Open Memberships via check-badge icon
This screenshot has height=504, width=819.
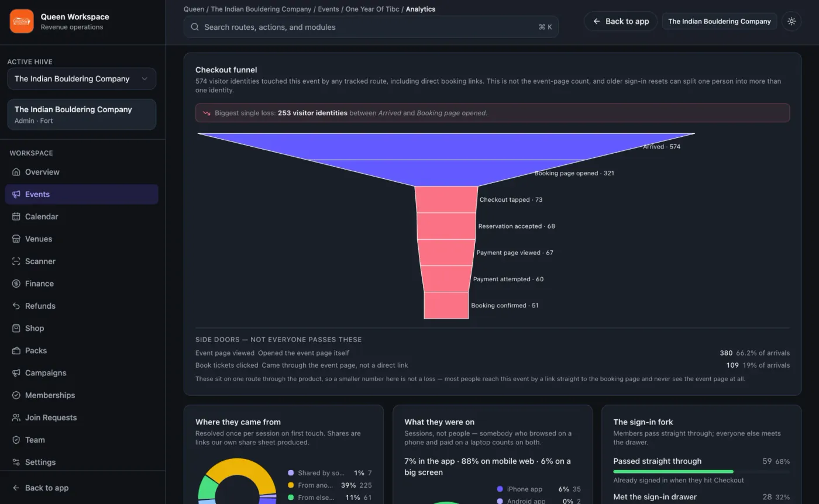pos(16,395)
